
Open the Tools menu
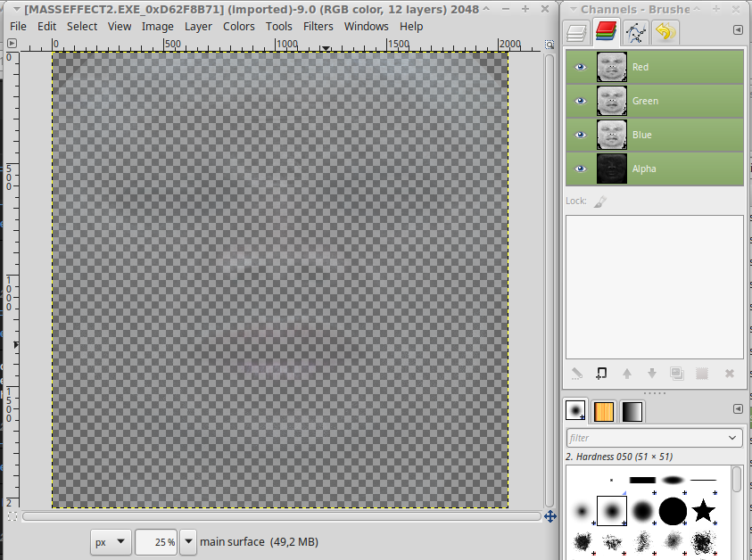click(278, 27)
